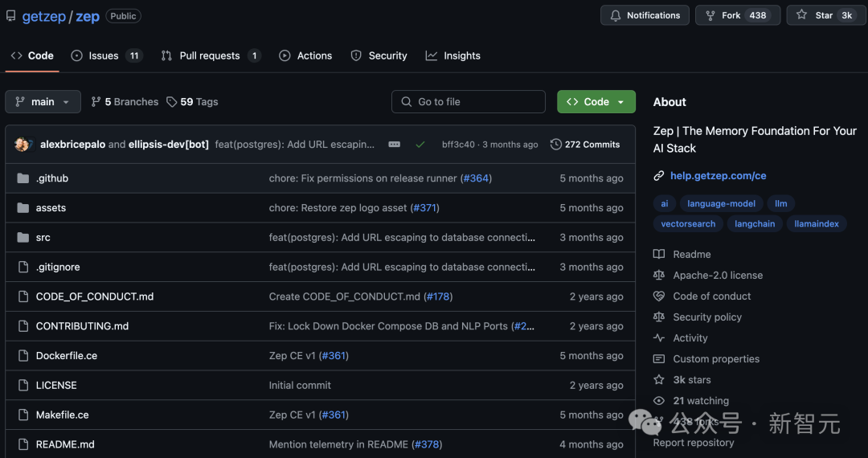Open the CONTRIBUTING.md file

[82, 326]
